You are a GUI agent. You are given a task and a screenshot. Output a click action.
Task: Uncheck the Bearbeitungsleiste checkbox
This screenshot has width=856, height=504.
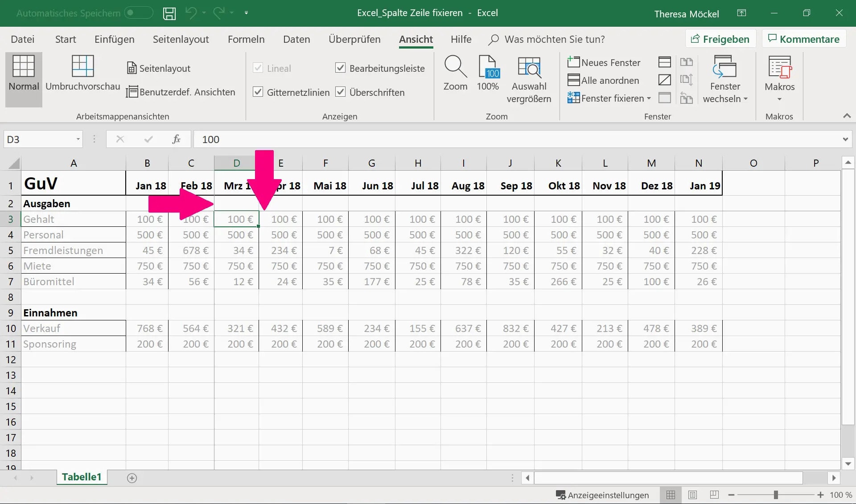pos(340,68)
